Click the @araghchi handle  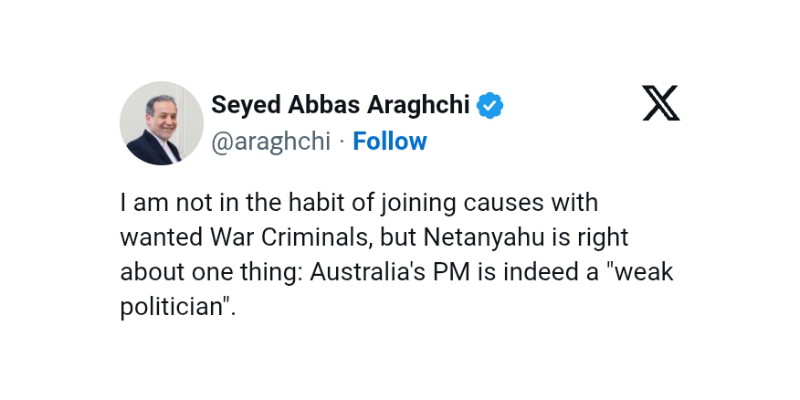[x=270, y=141]
